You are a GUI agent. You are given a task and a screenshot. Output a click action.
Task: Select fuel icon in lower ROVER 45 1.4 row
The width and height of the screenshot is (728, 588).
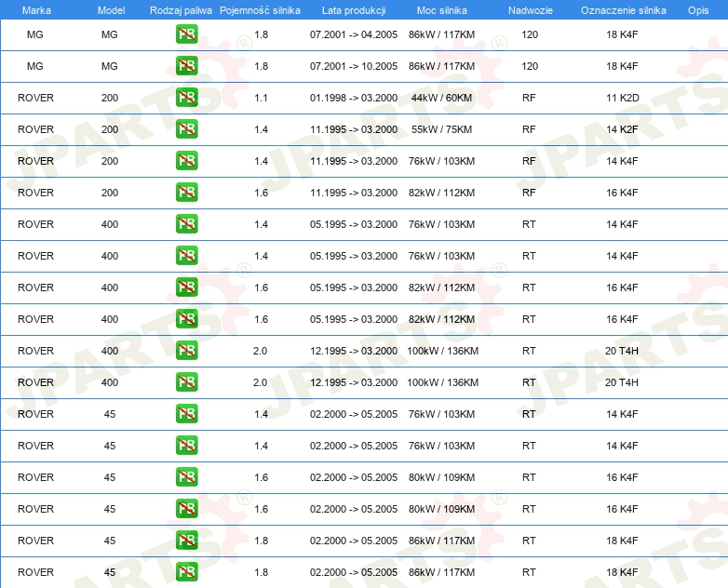[x=186, y=445]
